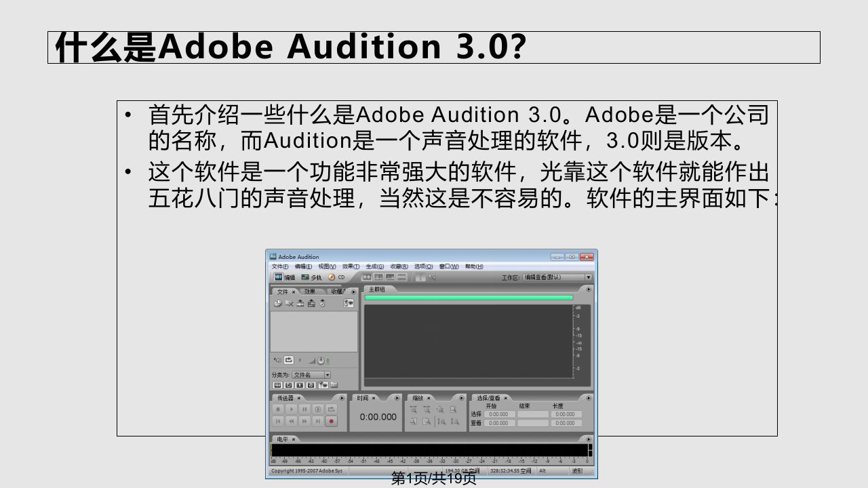868x488 pixels.
Task: Click Zoom Out Vertically icon
Action: tap(455, 422)
